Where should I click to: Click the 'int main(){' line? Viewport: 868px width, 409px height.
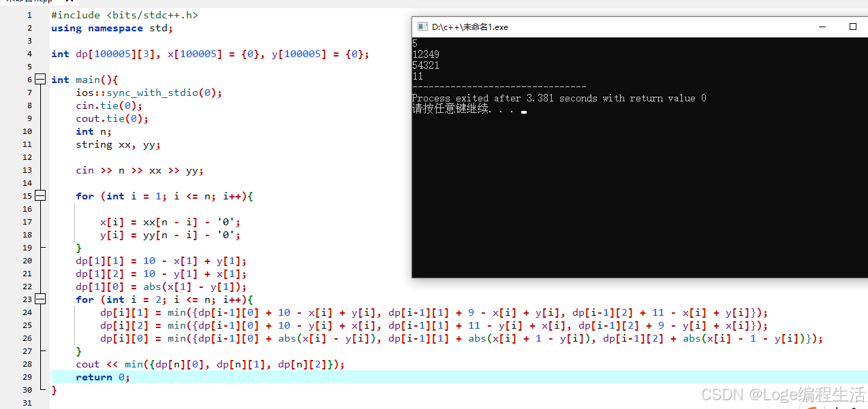tap(84, 80)
